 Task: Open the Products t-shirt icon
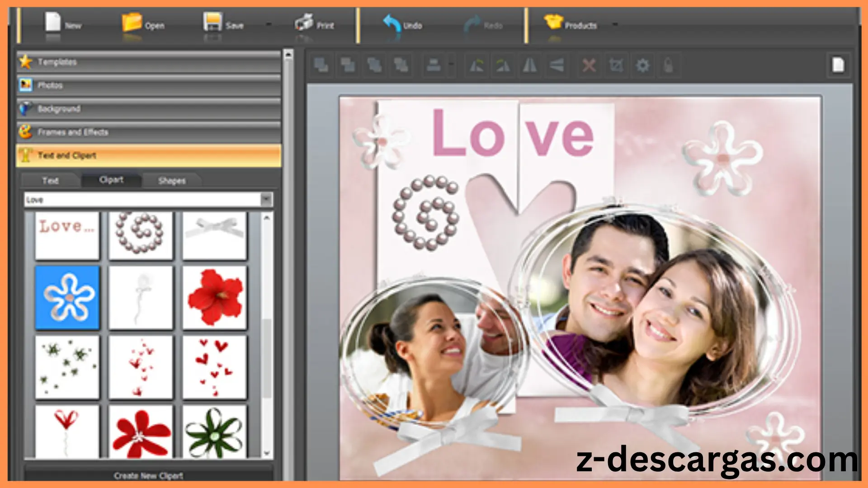click(553, 22)
